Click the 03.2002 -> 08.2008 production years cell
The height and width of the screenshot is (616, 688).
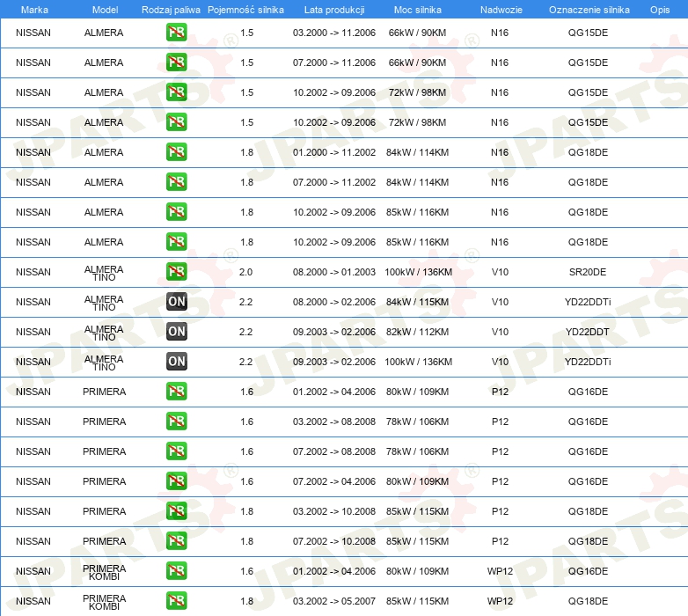[334, 422]
